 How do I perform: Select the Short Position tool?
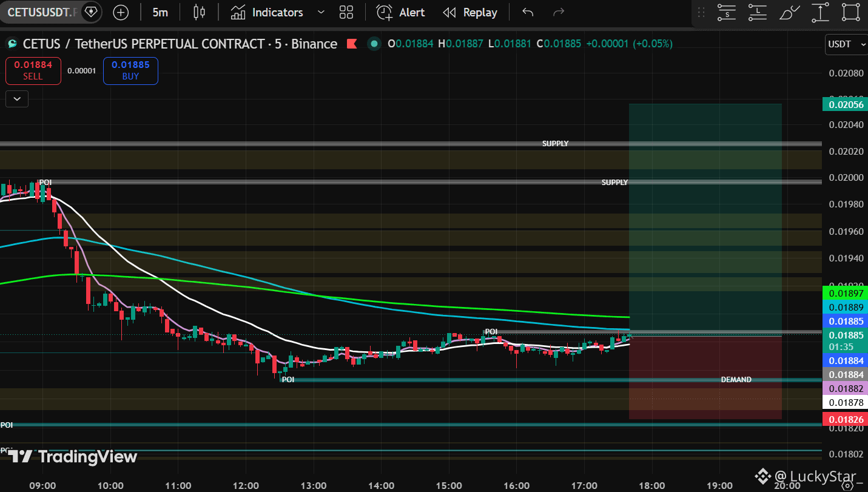coord(726,12)
